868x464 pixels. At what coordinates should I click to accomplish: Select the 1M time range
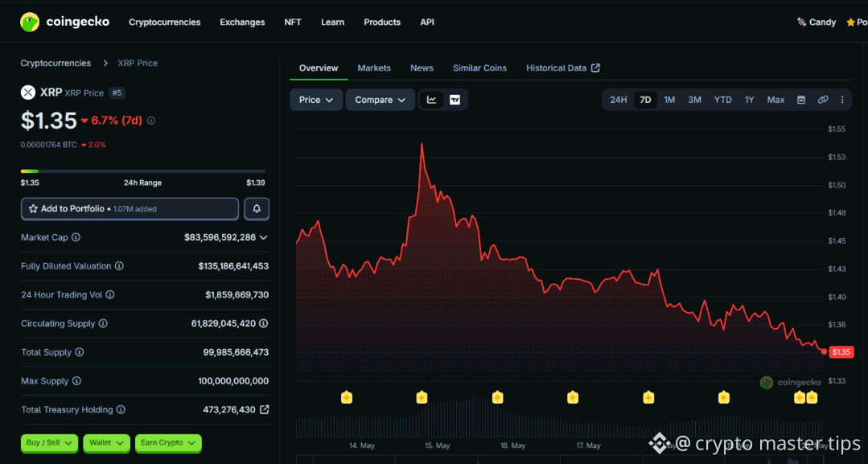pos(669,100)
